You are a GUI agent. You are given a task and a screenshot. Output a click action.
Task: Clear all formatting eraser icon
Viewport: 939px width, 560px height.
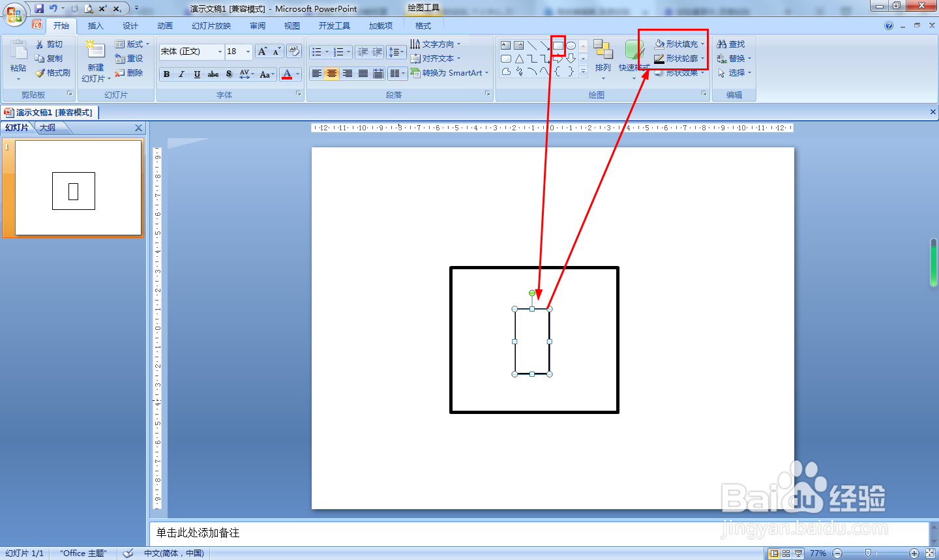pos(293,52)
